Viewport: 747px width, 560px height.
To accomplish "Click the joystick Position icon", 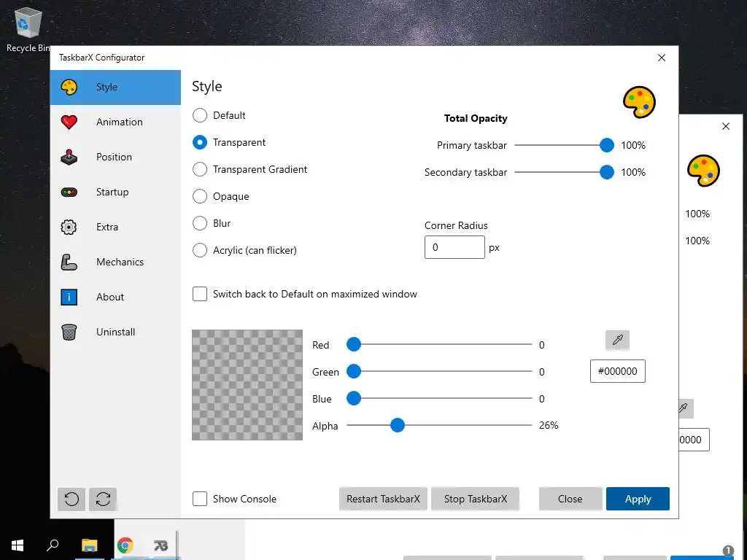I will (x=69, y=157).
